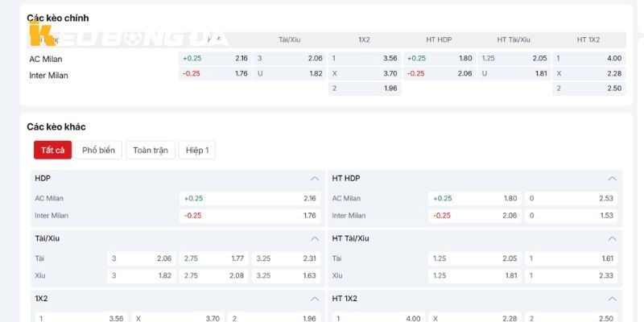Click the 1X2 column header in main odds

tap(365, 39)
